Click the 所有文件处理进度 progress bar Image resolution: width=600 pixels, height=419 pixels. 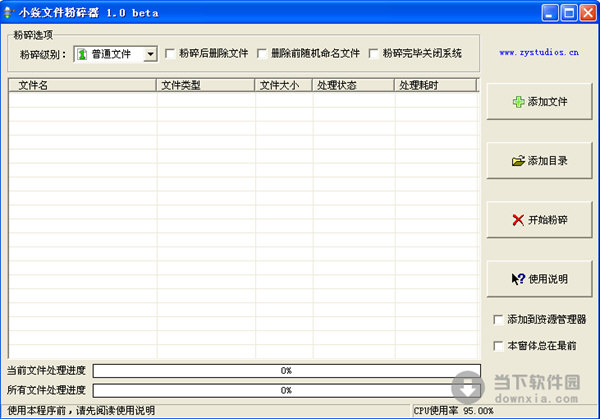pyautogui.click(x=287, y=390)
